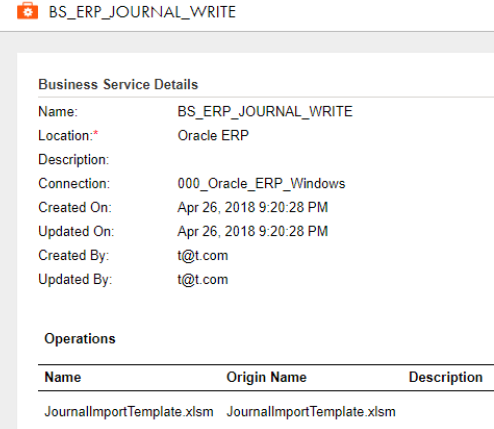494x429 pixels.
Task: Click the Updated By t@t.com value
Action: coord(203,279)
